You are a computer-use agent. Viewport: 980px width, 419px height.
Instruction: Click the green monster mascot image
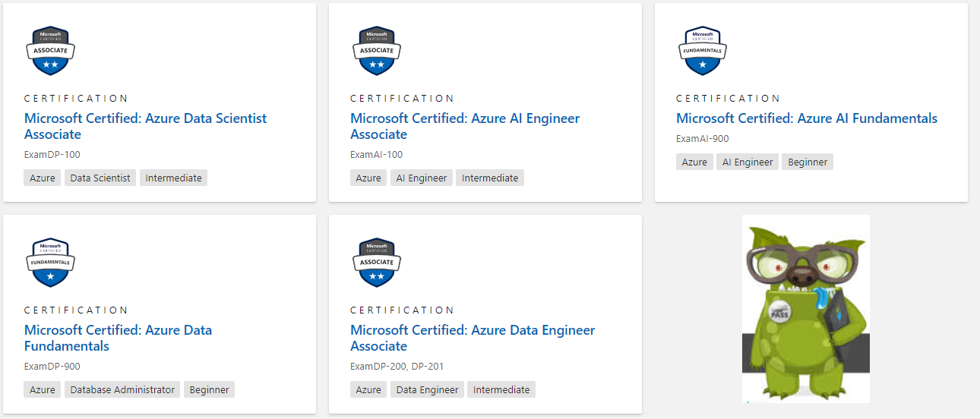click(806, 309)
